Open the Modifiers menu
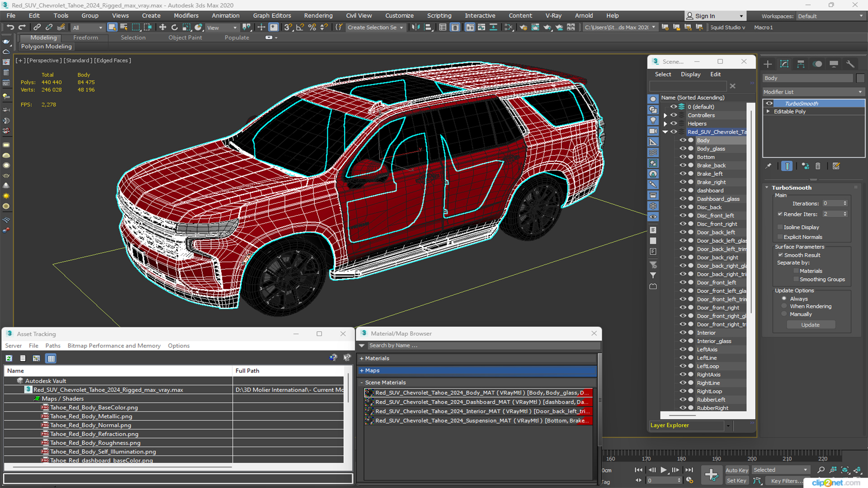Image resolution: width=868 pixels, height=488 pixels. click(186, 15)
